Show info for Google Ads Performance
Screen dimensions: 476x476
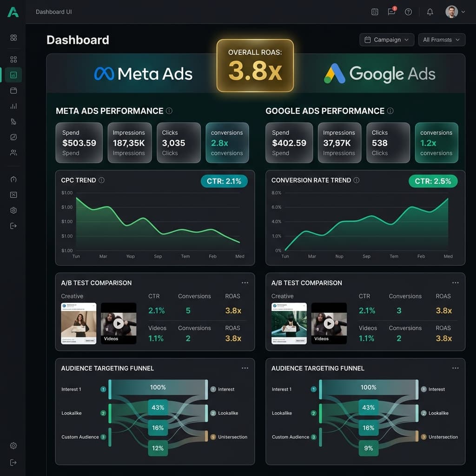point(390,111)
